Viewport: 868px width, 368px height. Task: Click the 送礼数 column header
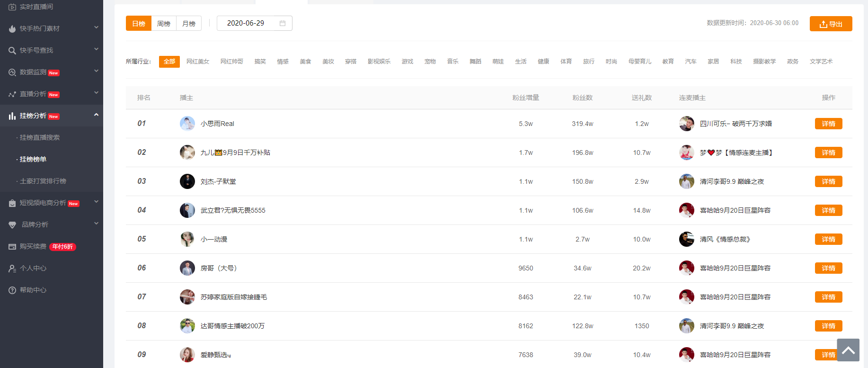[642, 98]
